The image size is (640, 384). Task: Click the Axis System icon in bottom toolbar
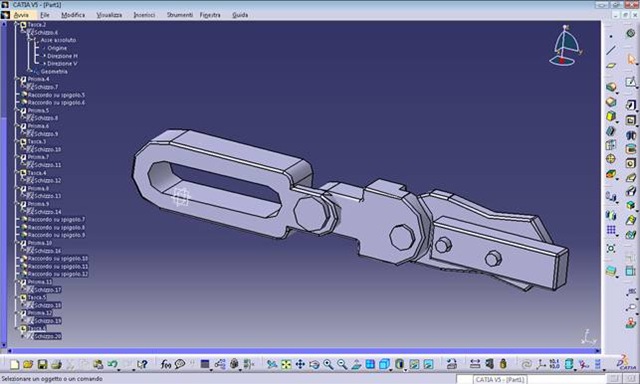(x=541, y=364)
